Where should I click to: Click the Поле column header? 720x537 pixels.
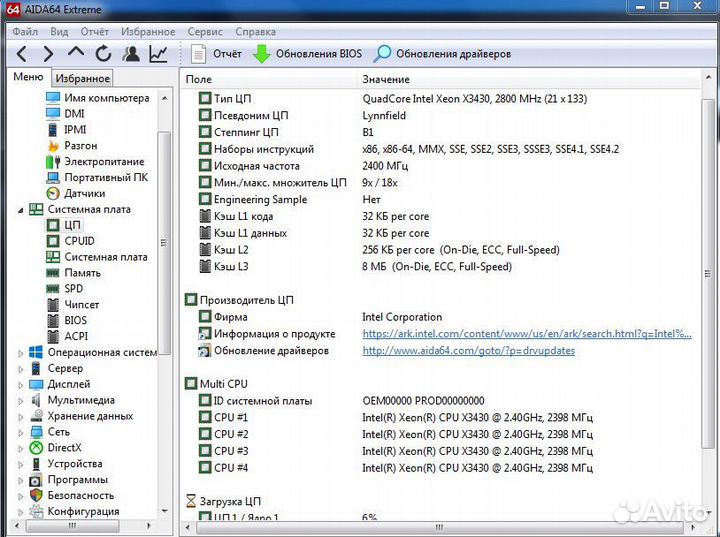[x=269, y=79]
